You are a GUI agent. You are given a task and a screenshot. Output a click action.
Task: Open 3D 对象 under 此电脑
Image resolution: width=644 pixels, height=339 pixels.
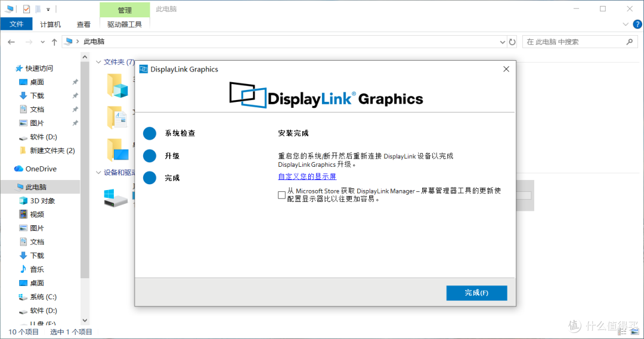[42, 201]
